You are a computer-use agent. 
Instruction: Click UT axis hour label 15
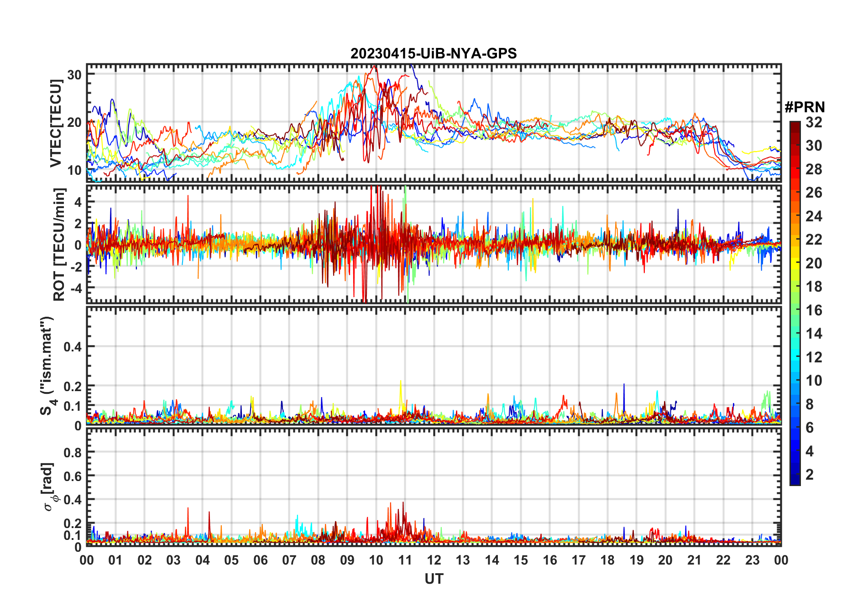521,560
